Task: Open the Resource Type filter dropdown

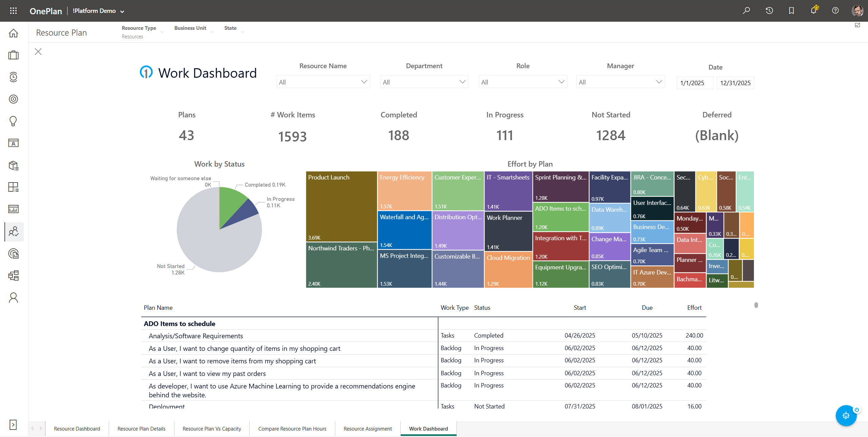Action: click(163, 32)
